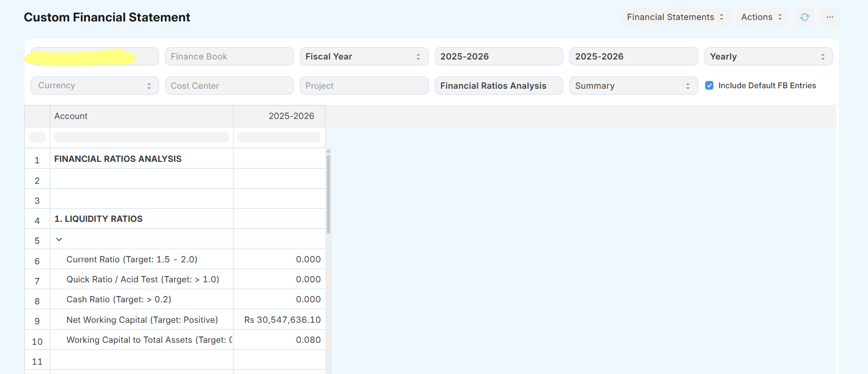Uncheck Include Default FB Entries
Screen dimensions: 868x374
click(x=710, y=86)
